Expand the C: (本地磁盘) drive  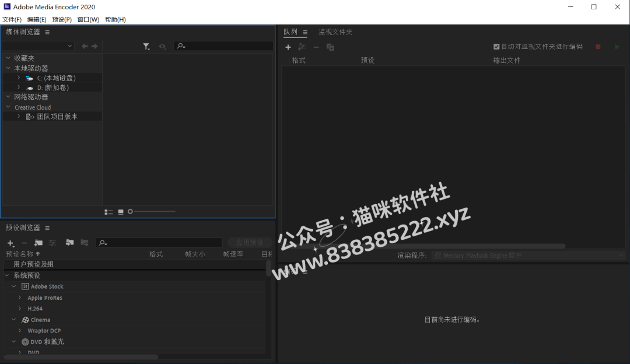(x=19, y=78)
